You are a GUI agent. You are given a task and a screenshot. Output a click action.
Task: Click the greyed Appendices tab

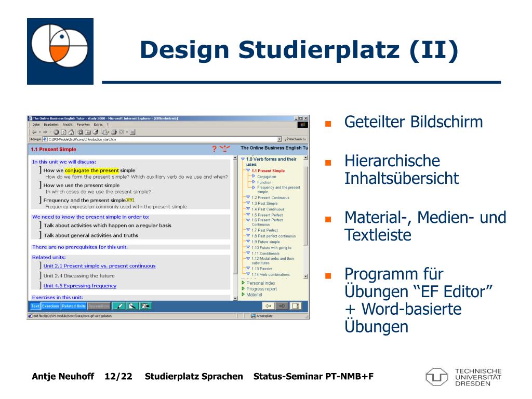[x=99, y=306]
